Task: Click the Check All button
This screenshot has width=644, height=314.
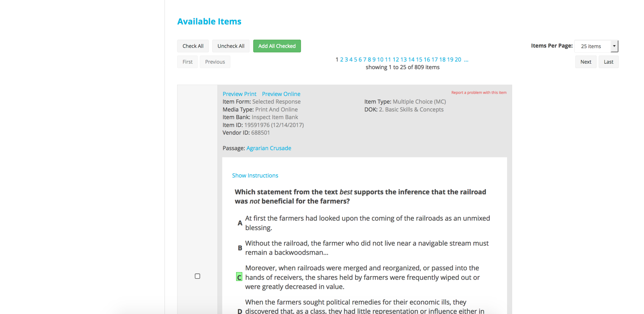Action: [x=193, y=46]
